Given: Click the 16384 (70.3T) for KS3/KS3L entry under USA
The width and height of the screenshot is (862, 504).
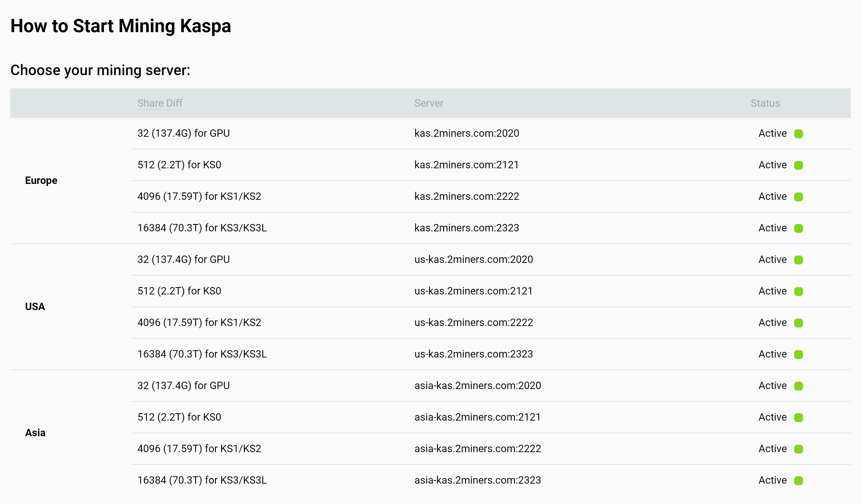Looking at the screenshot, I should [x=201, y=354].
